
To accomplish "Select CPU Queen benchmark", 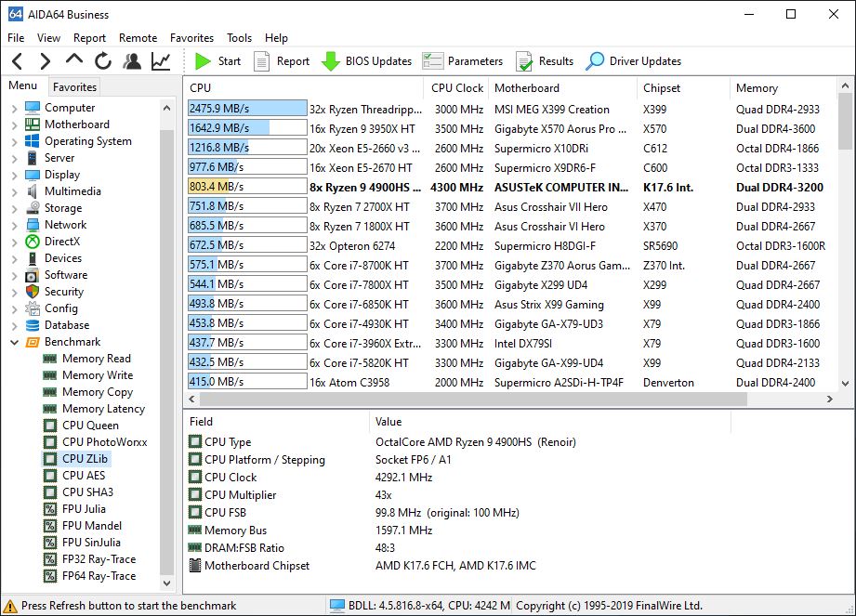I will pyautogui.click(x=90, y=426).
